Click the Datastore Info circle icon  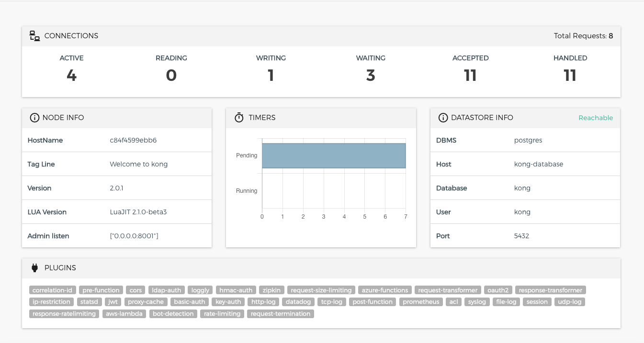[x=443, y=118]
